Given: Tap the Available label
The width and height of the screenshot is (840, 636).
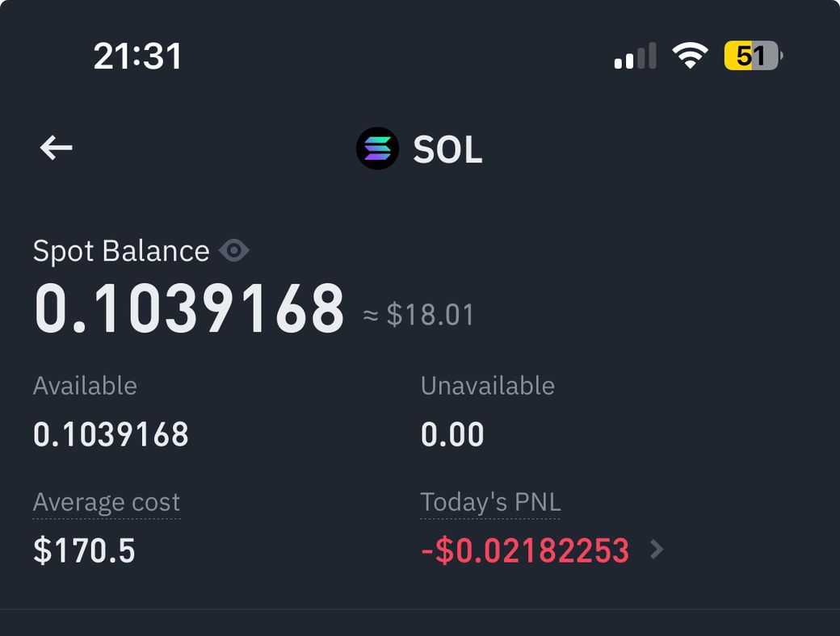Looking at the screenshot, I should [85, 386].
